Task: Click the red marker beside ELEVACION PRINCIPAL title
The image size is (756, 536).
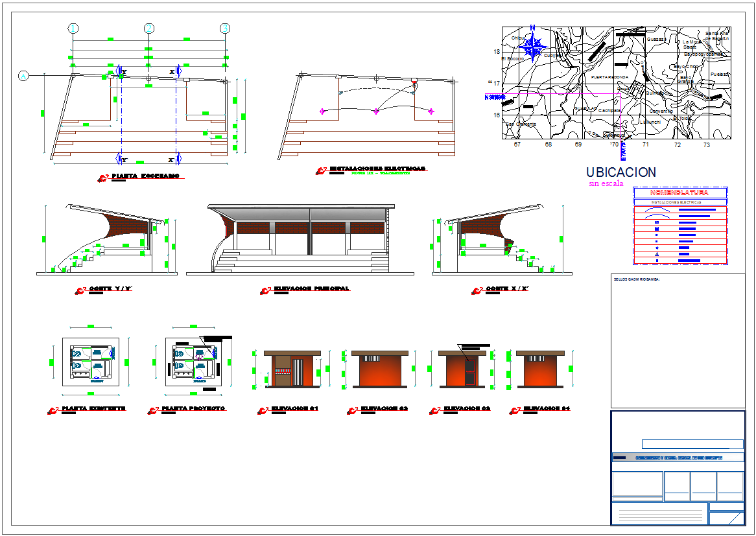Action: tap(265, 291)
